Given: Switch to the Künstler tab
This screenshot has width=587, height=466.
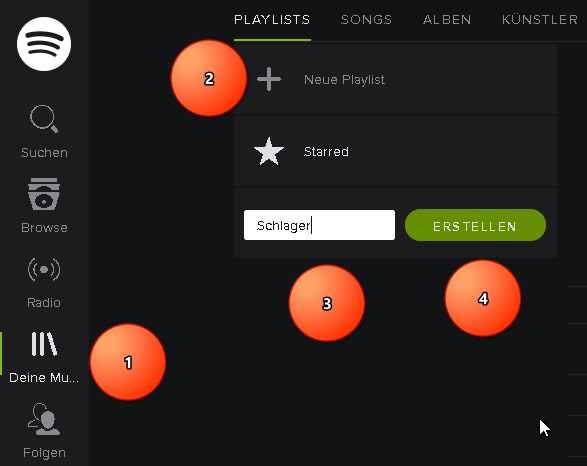Looking at the screenshot, I should click(540, 19).
